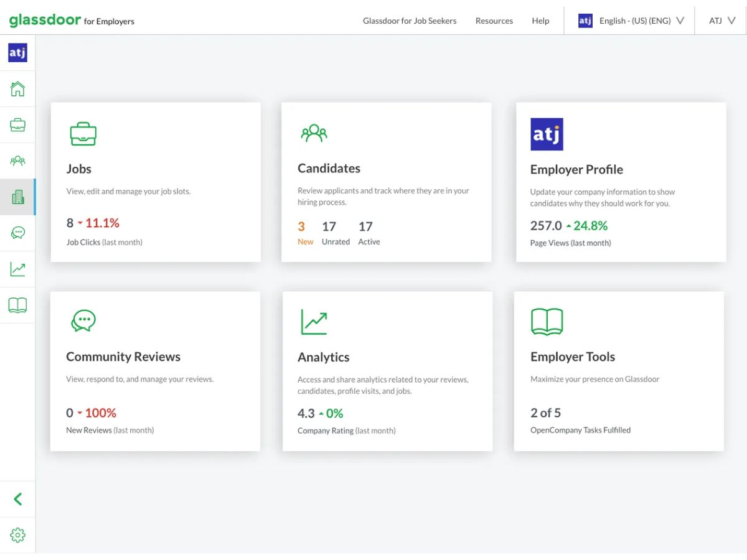747x560 pixels.
Task: Open the Community Reviews card title
Action: [123, 357]
